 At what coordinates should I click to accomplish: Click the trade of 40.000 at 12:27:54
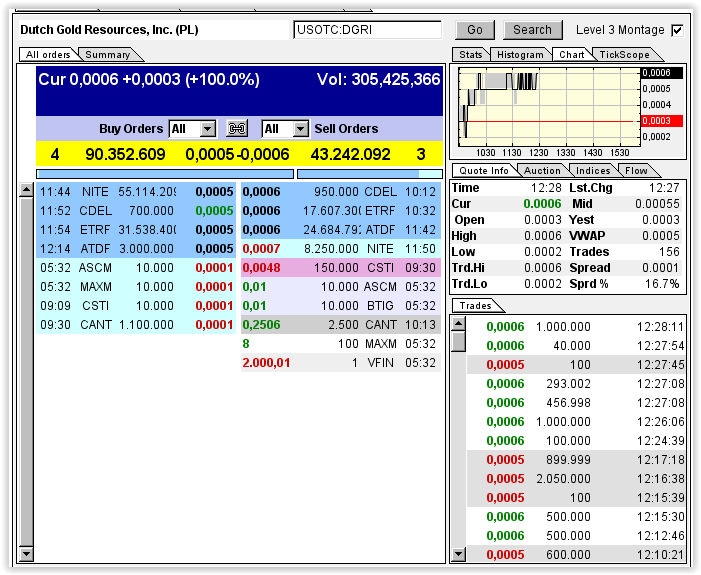coord(576,346)
